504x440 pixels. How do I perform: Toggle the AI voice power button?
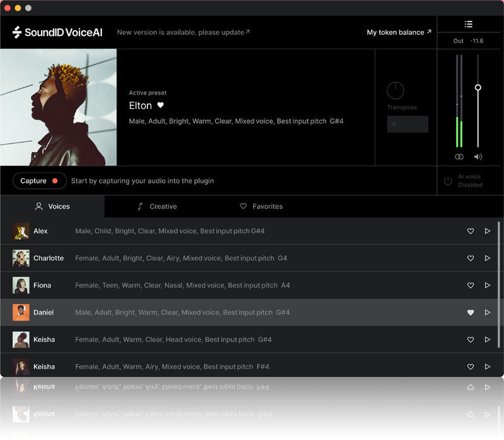448,181
